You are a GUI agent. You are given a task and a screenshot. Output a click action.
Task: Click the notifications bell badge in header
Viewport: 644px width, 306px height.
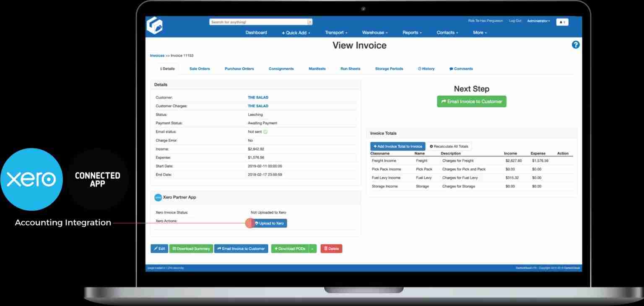click(562, 22)
